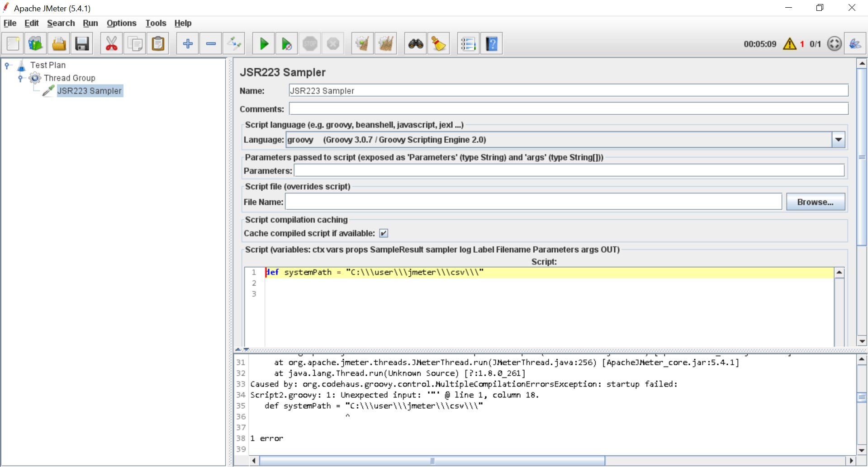The width and height of the screenshot is (868, 467).
Task: Enable Cache compiled script if available
Action: [x=384, y=233]
